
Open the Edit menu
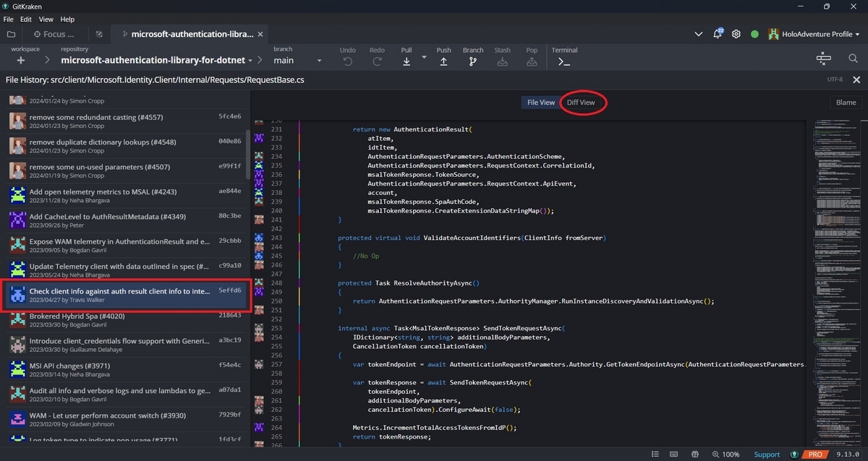[x=26, y=20]
